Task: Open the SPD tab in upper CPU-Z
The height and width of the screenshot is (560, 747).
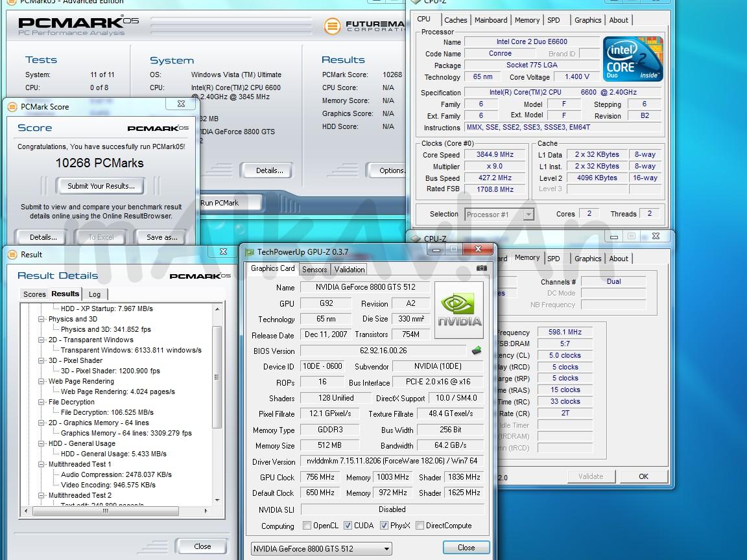Action: pyautogui.click(x=554, y=20)
